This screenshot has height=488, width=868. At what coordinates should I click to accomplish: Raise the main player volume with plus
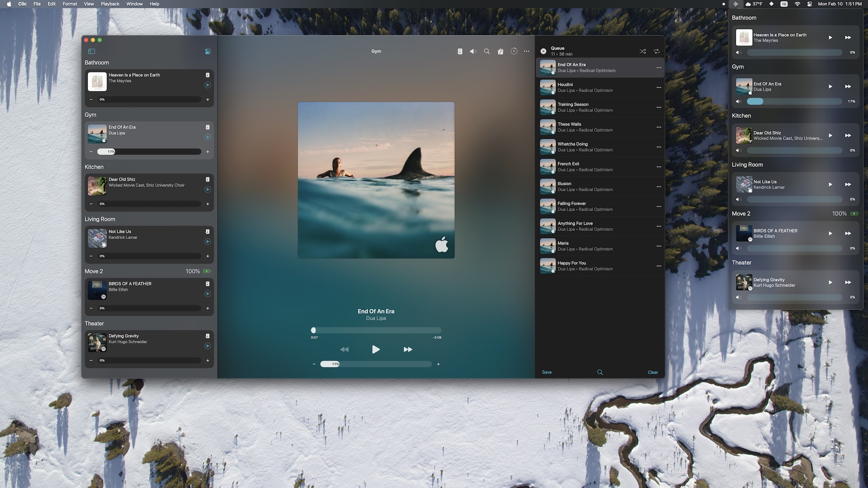(438, 364)
